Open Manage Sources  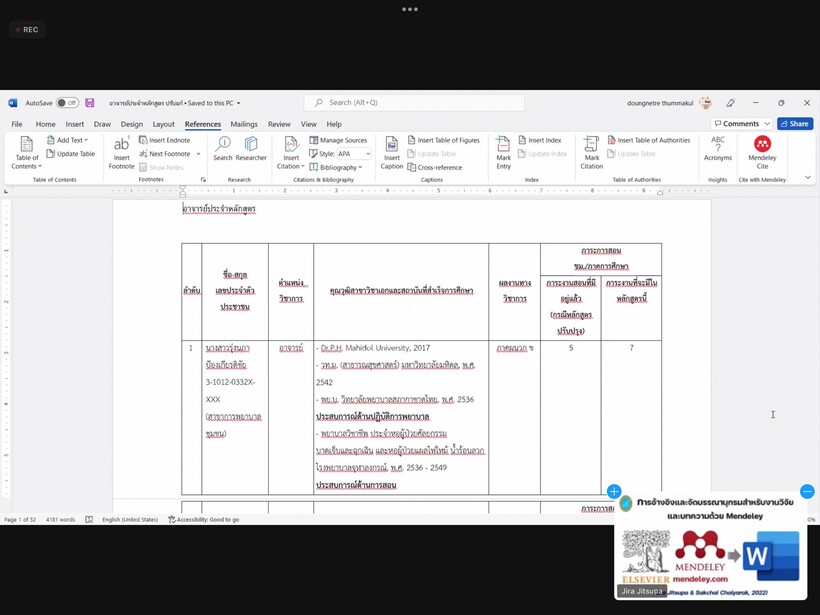click(x=338, y=140)
